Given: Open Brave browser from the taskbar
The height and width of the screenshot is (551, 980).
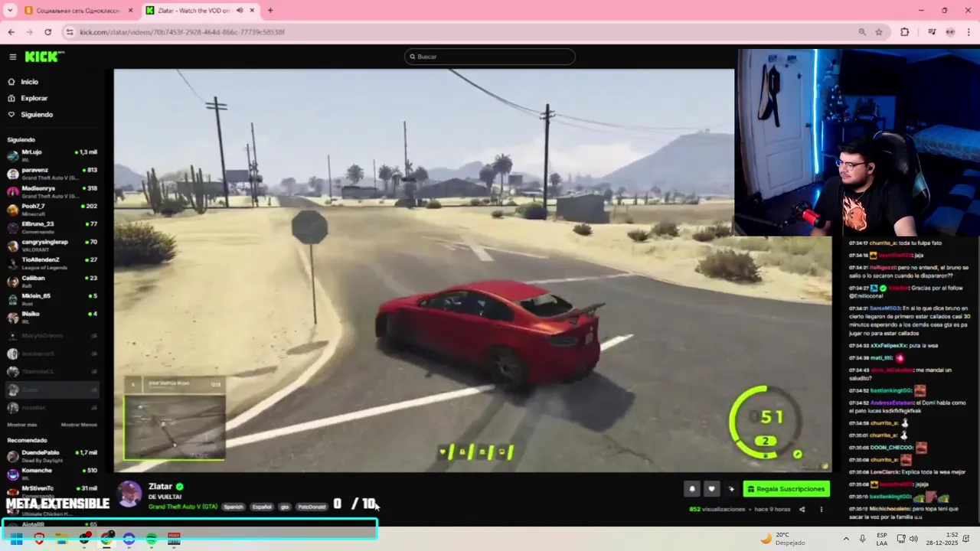Looking at the screenshot, I should pyautogui.click(x=39, y=539).
